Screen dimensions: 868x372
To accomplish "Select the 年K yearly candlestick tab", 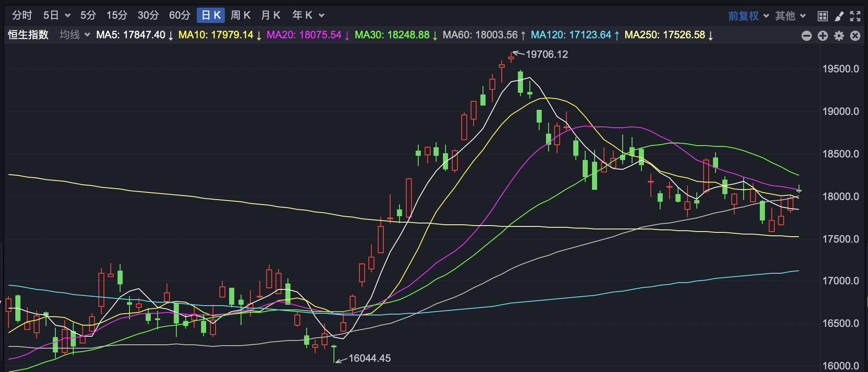I will [x=302, y=15].
